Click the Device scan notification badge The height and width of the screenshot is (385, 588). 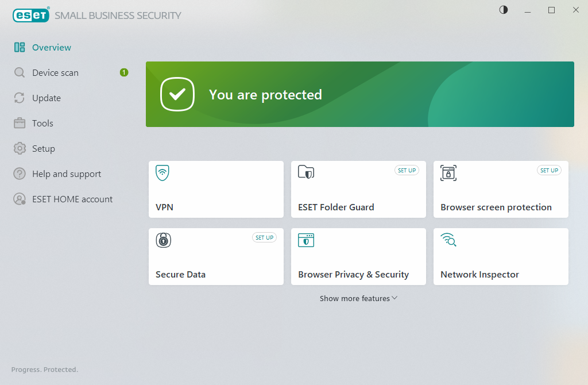[x=124, y=72]
